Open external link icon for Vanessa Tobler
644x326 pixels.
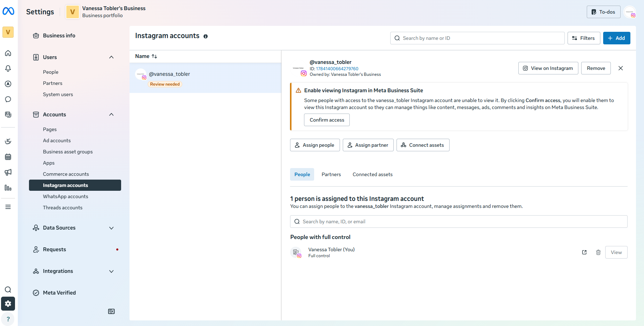coord(584,252)
